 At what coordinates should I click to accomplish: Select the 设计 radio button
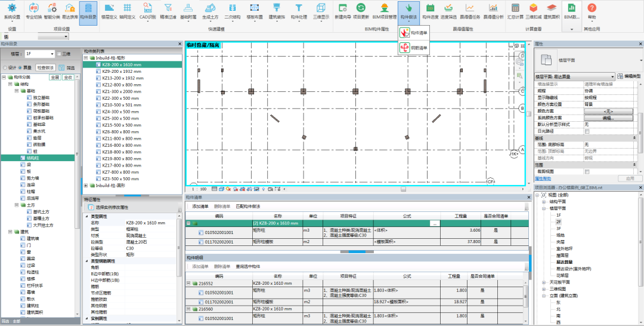[x=6, y=68]
